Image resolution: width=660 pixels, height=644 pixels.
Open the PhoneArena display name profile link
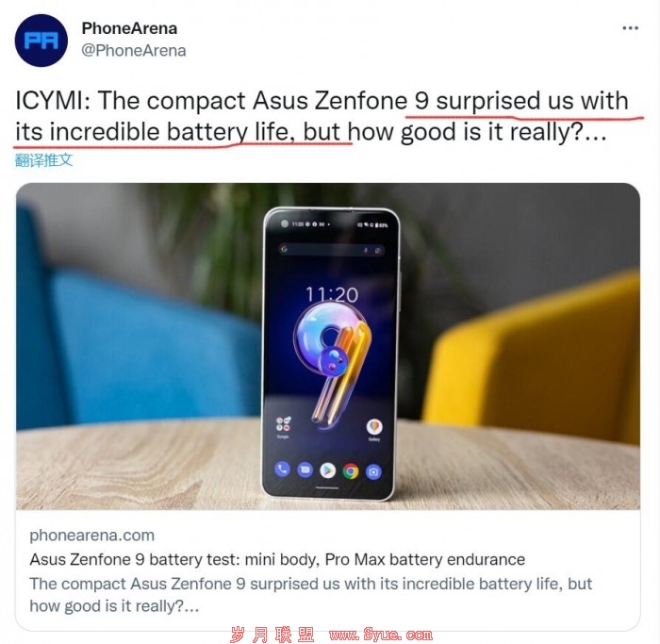(129, 28)
